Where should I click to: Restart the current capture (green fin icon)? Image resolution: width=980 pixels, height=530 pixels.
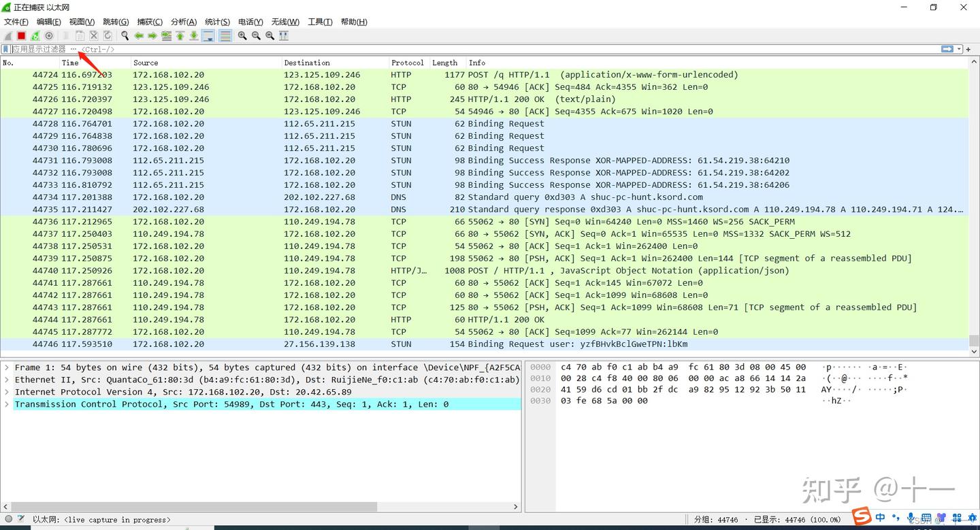tap(35, 35)
